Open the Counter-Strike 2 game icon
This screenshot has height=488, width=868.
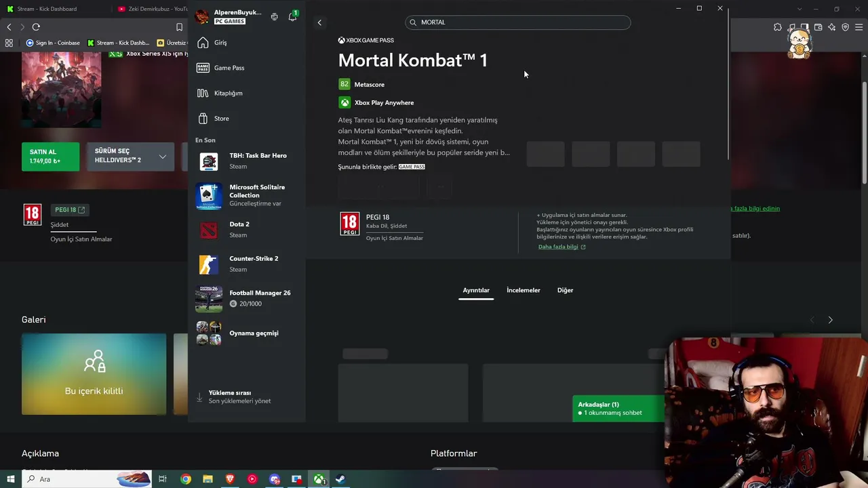[x=209, y=264]
